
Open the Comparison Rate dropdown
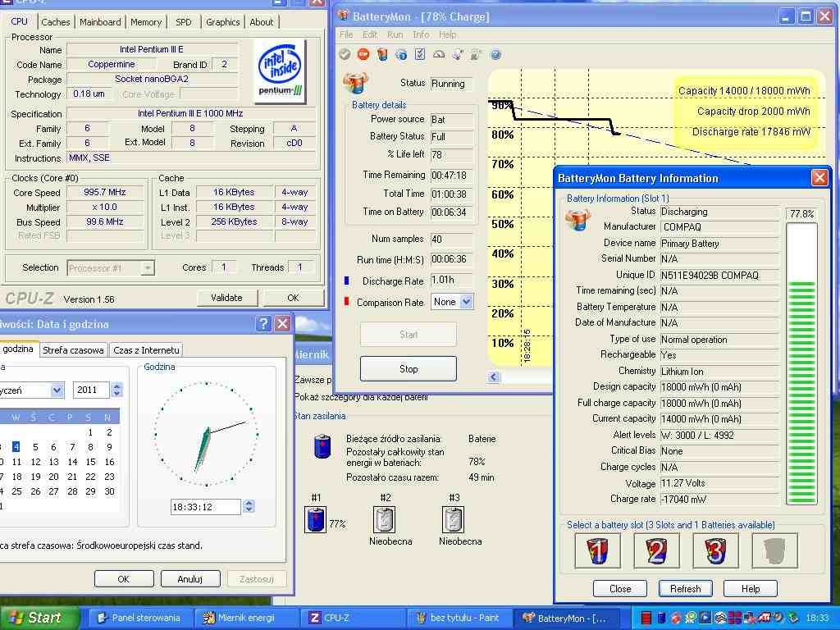[x=467, y=302]
